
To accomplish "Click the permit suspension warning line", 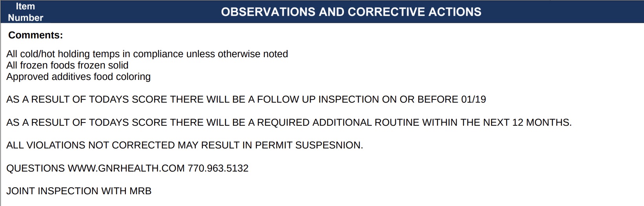I will point(184,145).
